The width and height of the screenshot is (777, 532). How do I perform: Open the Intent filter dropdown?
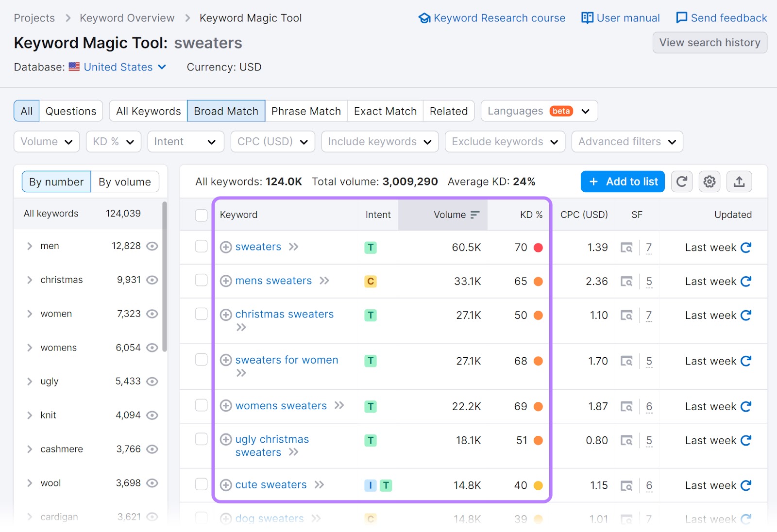(186, 141)
